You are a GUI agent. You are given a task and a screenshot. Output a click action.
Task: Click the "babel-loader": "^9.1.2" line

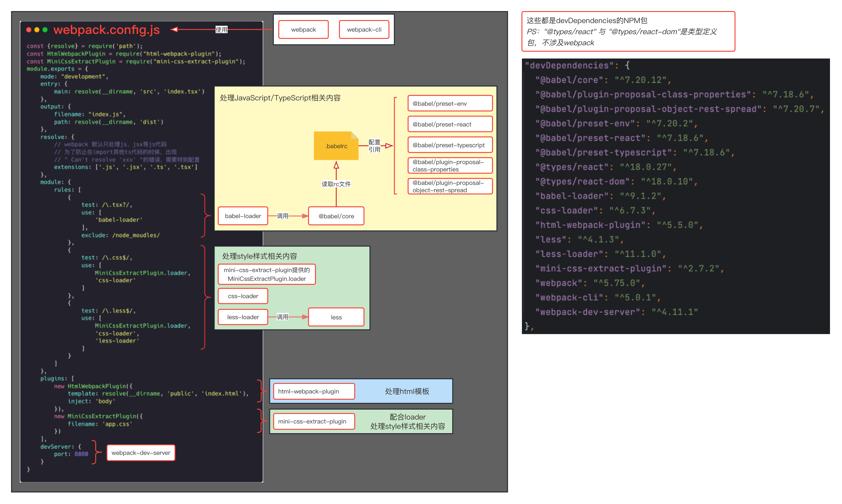coord(600,196)
